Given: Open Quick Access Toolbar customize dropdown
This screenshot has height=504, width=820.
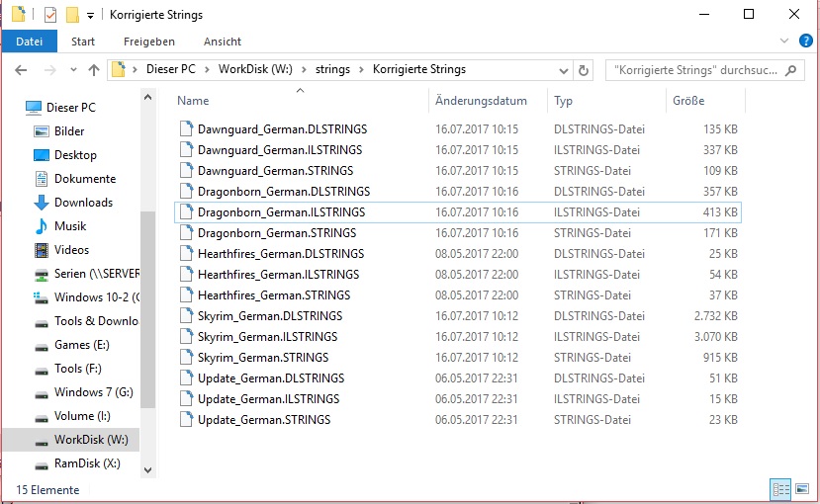Looking at the screenshot, I should point(91,16).
